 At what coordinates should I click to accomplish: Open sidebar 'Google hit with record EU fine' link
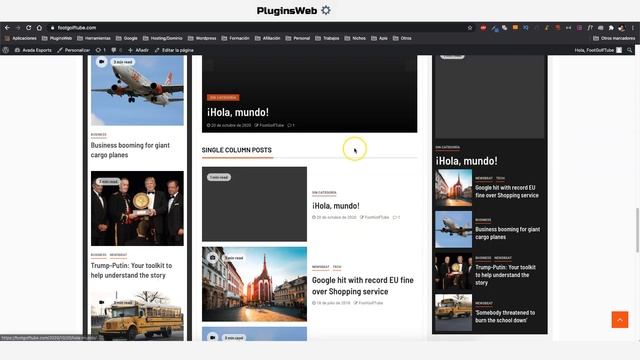tap(507, 191)
